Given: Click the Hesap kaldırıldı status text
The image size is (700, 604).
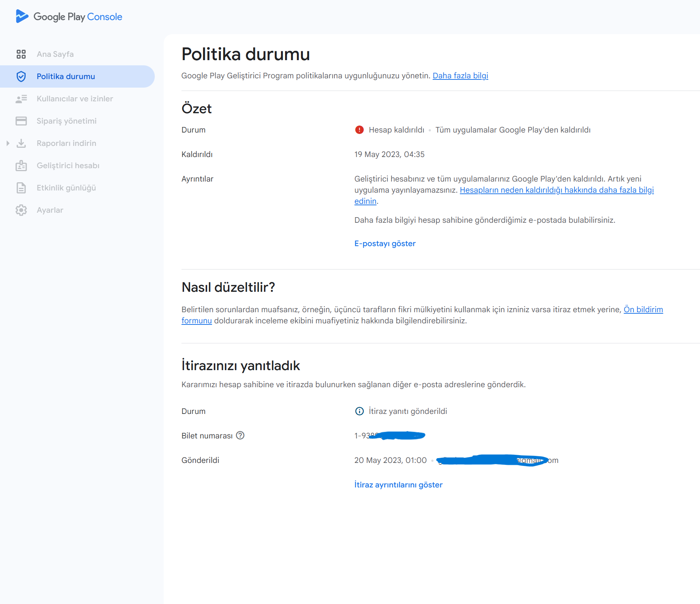Looking at the screenshot, I should pyautogui.click(x=396, y=130).
